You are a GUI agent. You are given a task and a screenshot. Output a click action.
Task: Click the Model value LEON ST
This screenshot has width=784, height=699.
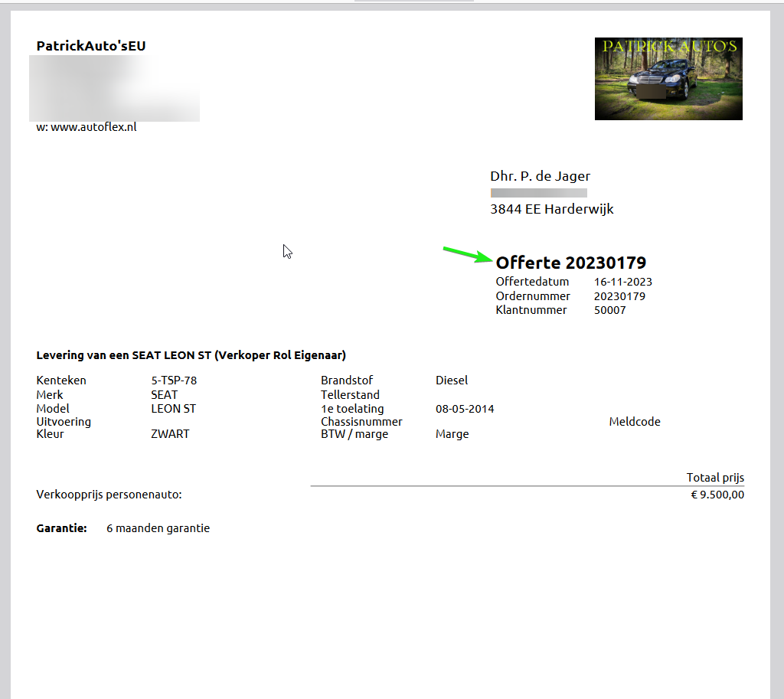pos(173,409)
